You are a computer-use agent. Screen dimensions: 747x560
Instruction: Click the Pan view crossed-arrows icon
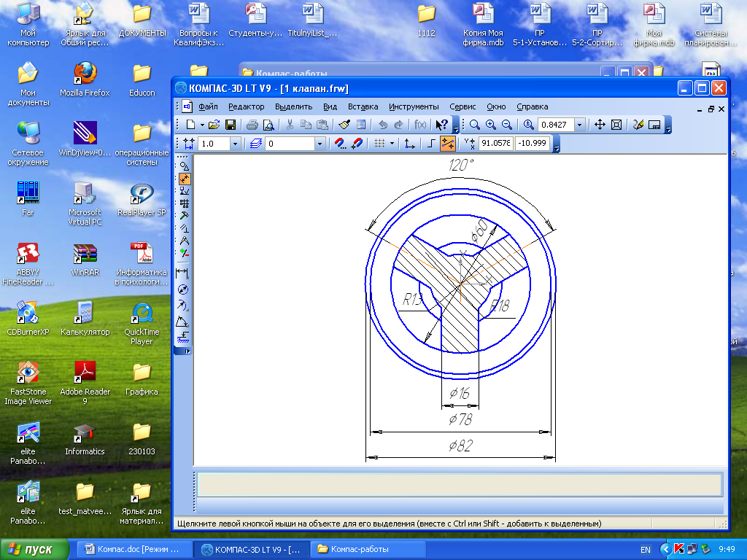pyautogui.click(x=600, y=125)
